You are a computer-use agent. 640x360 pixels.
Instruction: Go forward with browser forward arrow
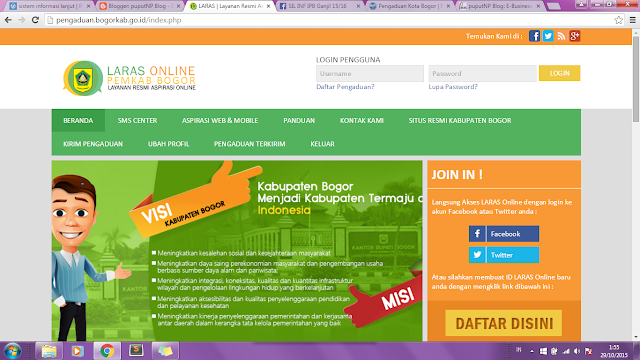22,20
